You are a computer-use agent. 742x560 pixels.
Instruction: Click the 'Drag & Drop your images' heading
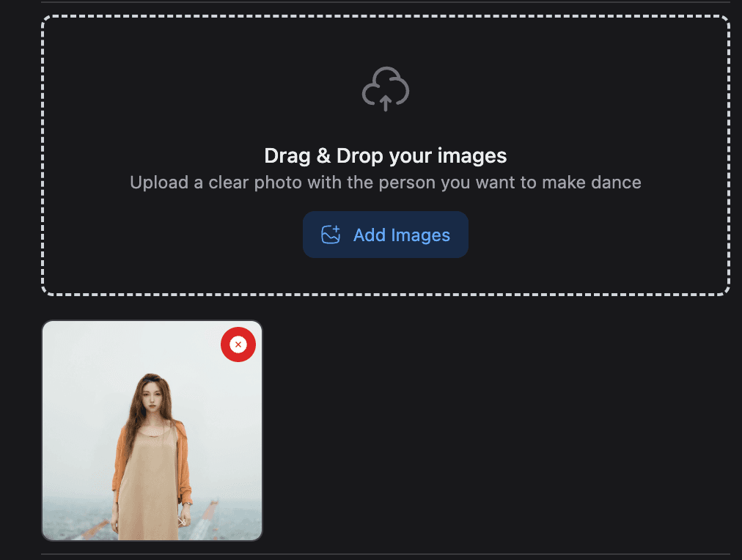tap(385, 155)
